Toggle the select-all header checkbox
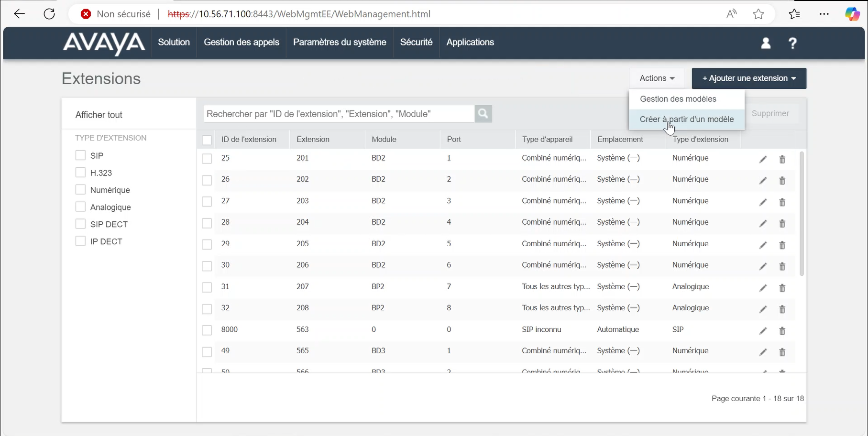The height and width of the screenshot is (436, 868). click(207, 140)
